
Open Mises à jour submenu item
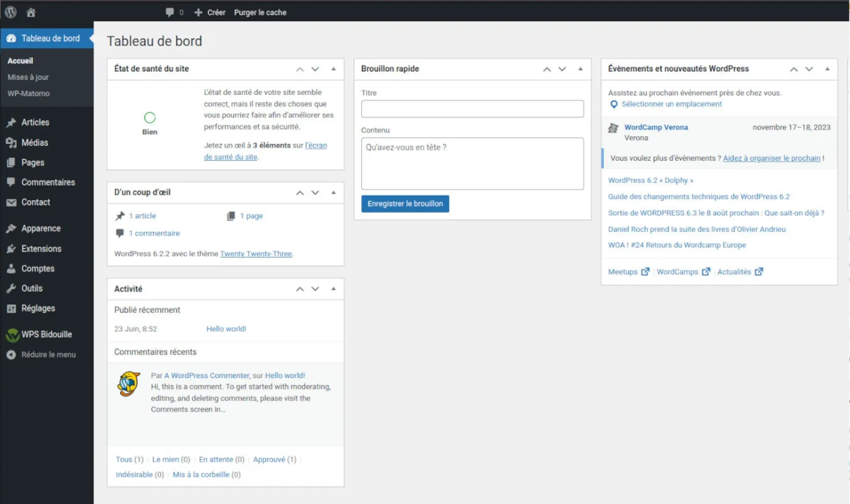click(28, 77)
